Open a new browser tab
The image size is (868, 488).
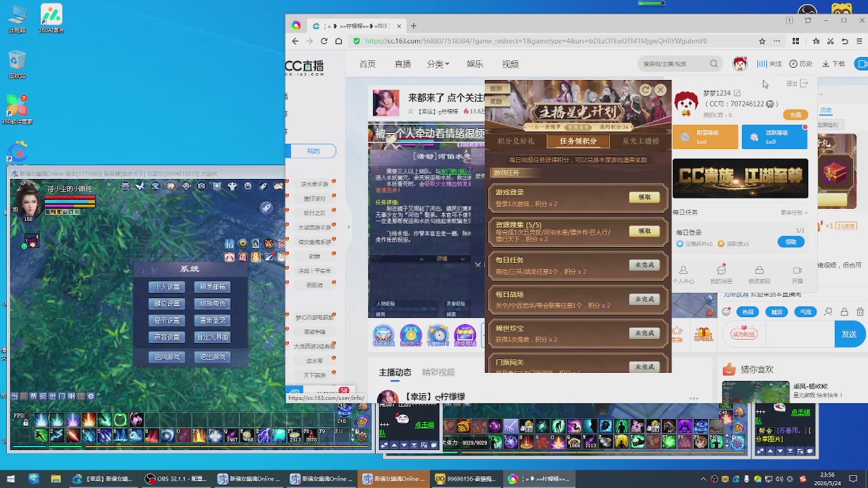[414, 26]
